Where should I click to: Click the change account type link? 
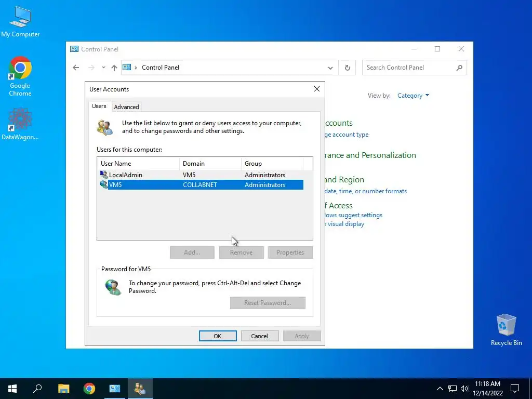pyautogui.click(x=347, y=135)
